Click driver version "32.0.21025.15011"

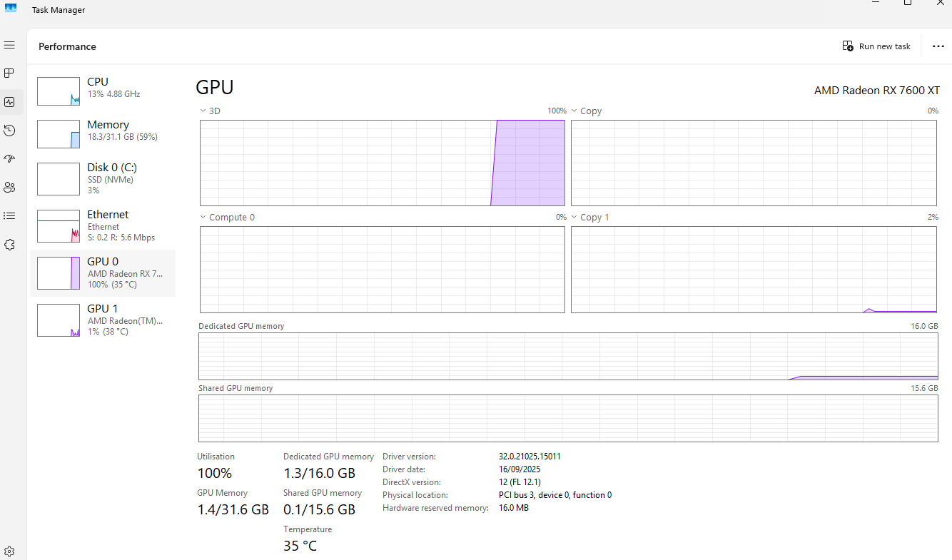530,457
